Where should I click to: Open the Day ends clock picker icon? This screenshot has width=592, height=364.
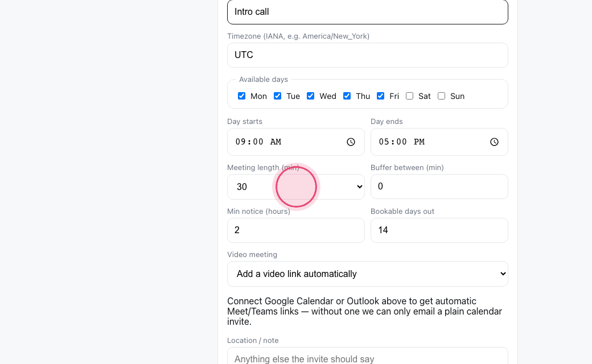(x=494, y=142)
